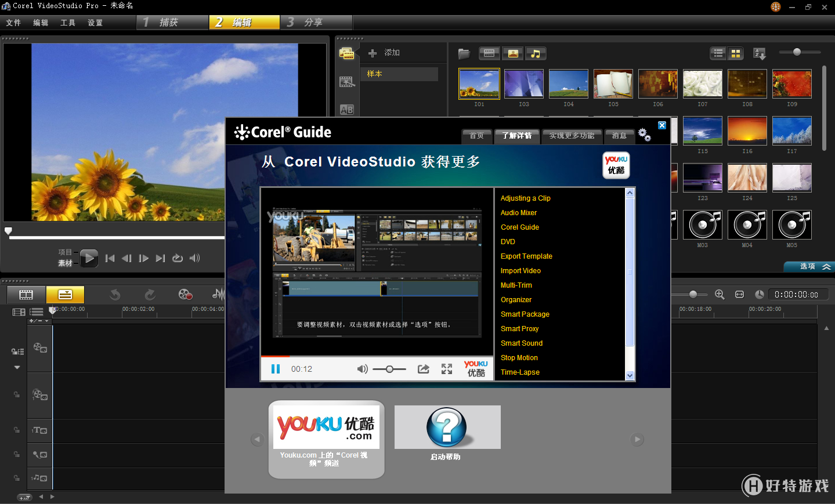Jump to end in preview player
The height and width of the screenshot is (504, 835).
pyautogui.click(x=160, y=258)
